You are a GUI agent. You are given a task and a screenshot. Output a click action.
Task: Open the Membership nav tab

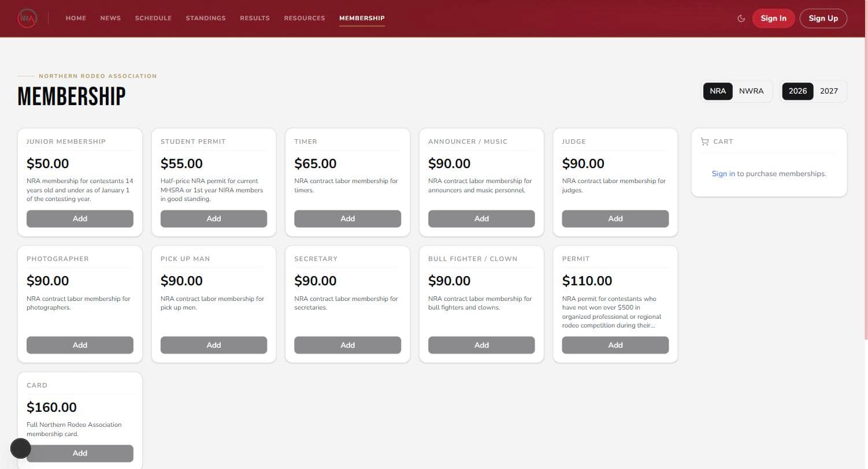click(x=362, y=18)
